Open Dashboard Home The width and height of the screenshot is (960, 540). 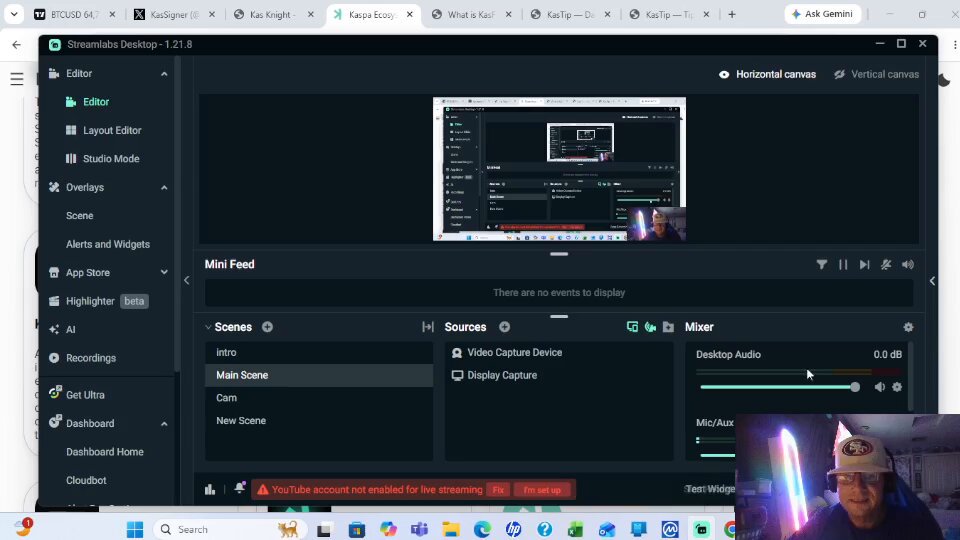(x=105, y=452)
